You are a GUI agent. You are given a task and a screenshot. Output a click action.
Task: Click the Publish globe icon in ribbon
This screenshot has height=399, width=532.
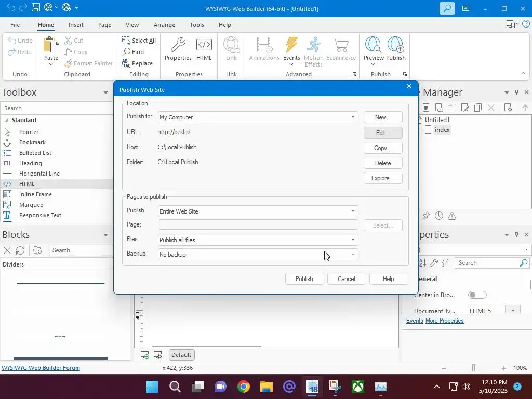click(x=395, y=45)
